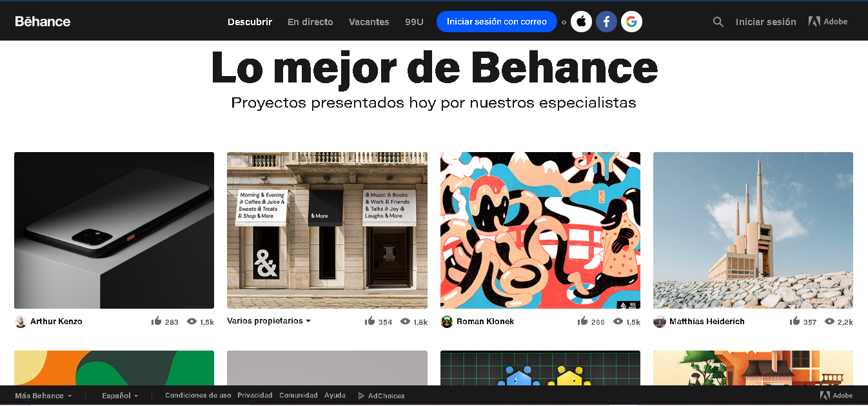Open the Más Behance footer menu
The height and width of the screenshot is (406, 868).
click(x=43, y=396)
